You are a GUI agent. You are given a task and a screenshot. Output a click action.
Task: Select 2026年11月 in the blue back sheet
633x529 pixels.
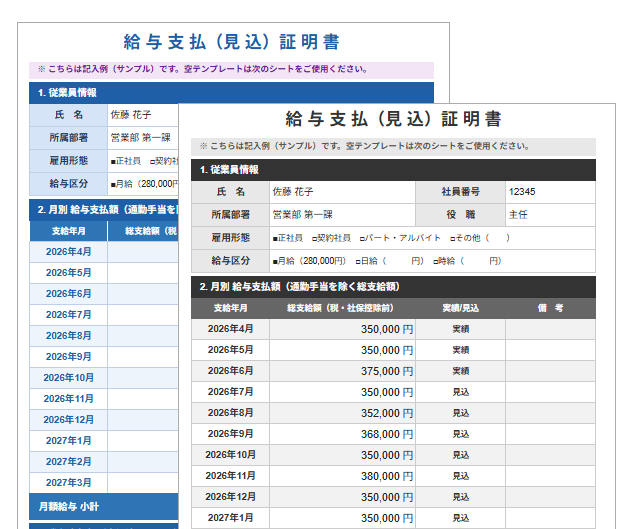click(68, 399)
